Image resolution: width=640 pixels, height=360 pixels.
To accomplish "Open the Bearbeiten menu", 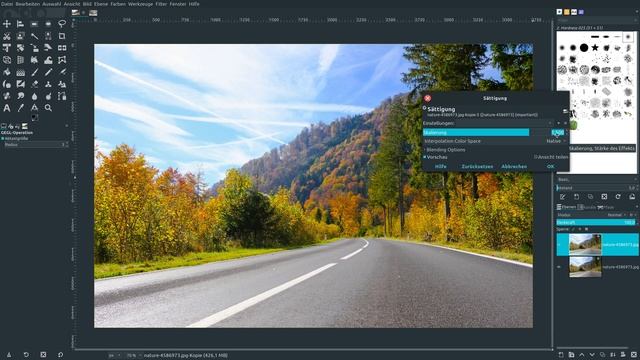I will click(28, 4).
